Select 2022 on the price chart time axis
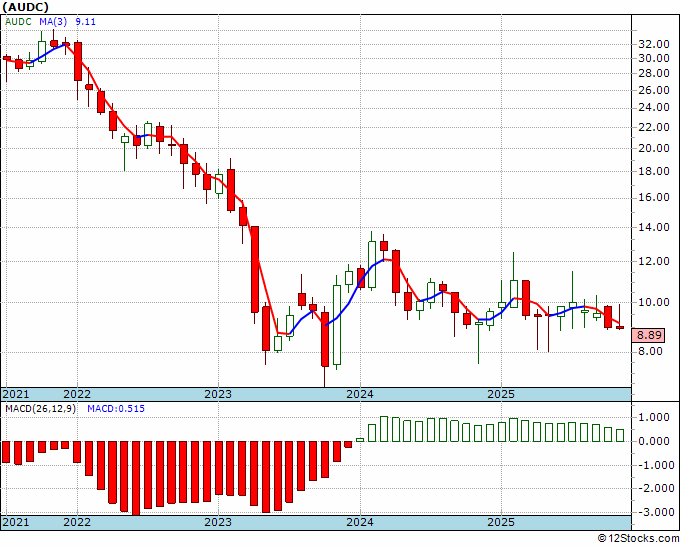 (x=77, y=394)
